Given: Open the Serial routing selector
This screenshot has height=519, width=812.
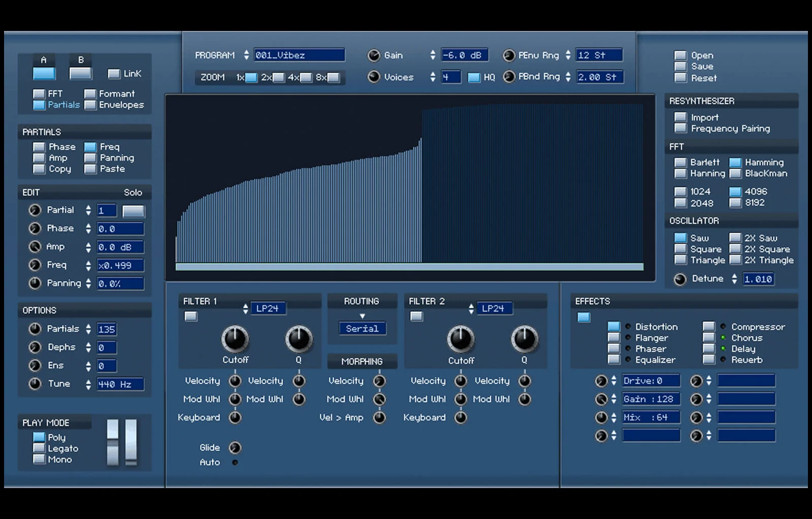Looking at the screenshot, I should tap(362, 329).
